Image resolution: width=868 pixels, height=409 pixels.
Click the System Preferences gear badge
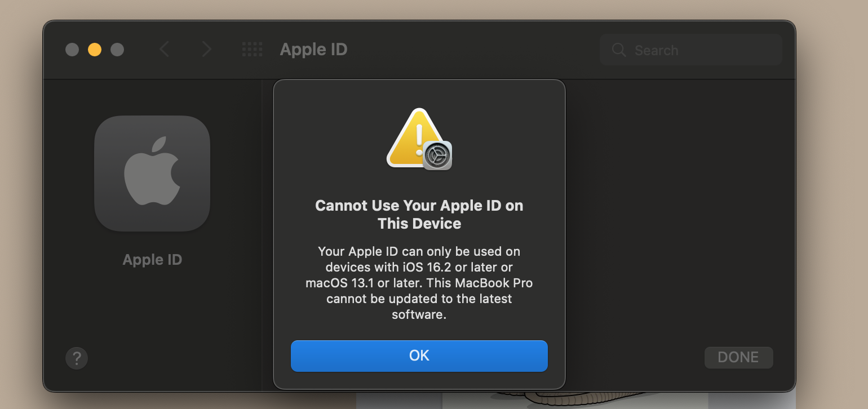pos(437,155)
